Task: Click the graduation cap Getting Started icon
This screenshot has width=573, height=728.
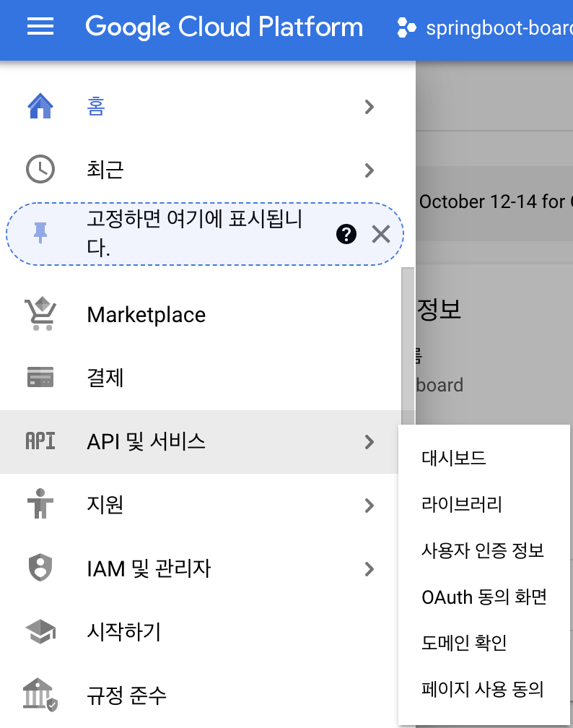Action: point(40,631)
